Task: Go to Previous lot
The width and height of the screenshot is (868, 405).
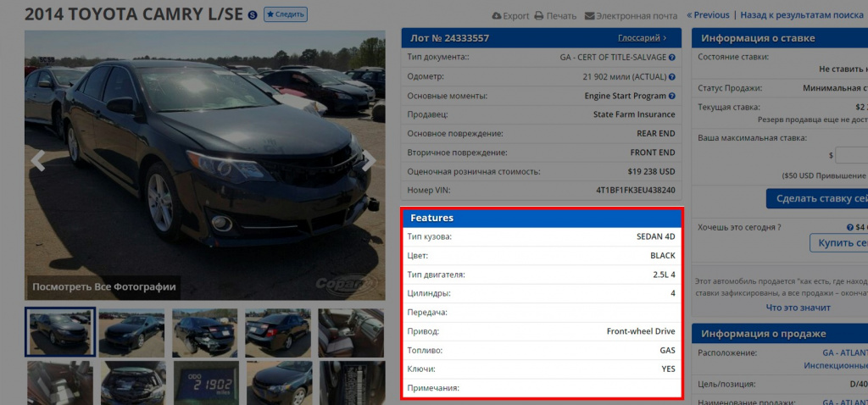Action: coord(708,15)
